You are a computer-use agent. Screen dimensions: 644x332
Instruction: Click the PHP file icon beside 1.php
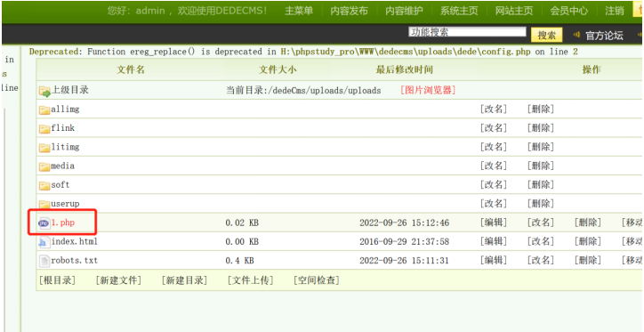[44, 223]
